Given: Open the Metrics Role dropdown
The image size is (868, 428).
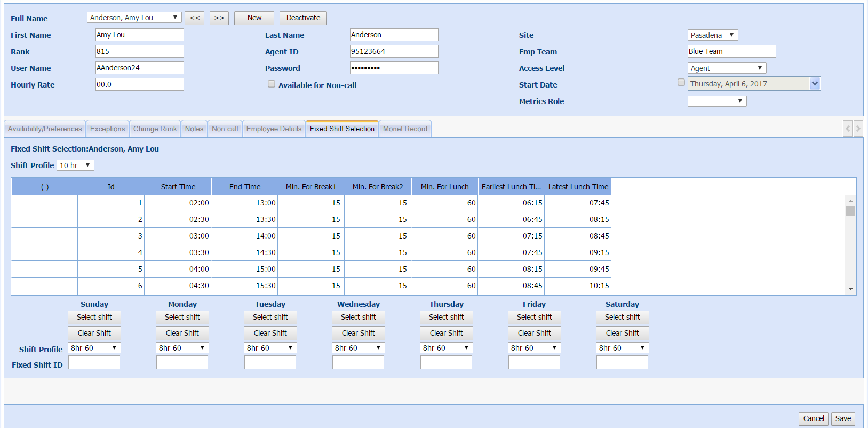Looking at the screenshot, I should (x=716, y=101).
